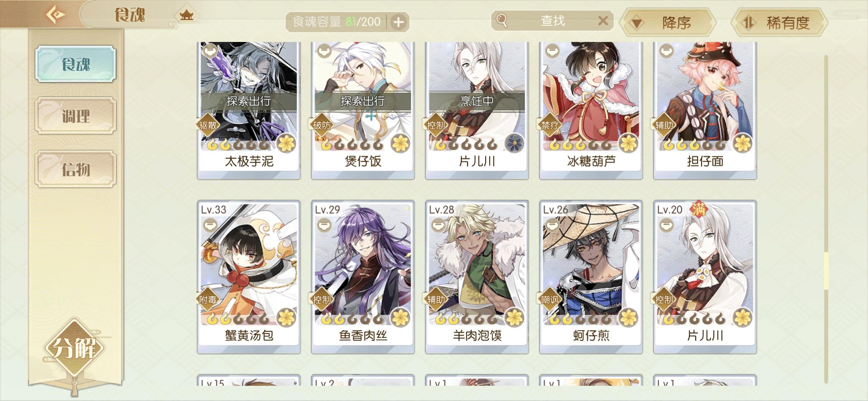Viewport: 868px width, 401px height.
Task: Tap bowl icon on 蟹黄汤包 card
Action: click(210, 225)
